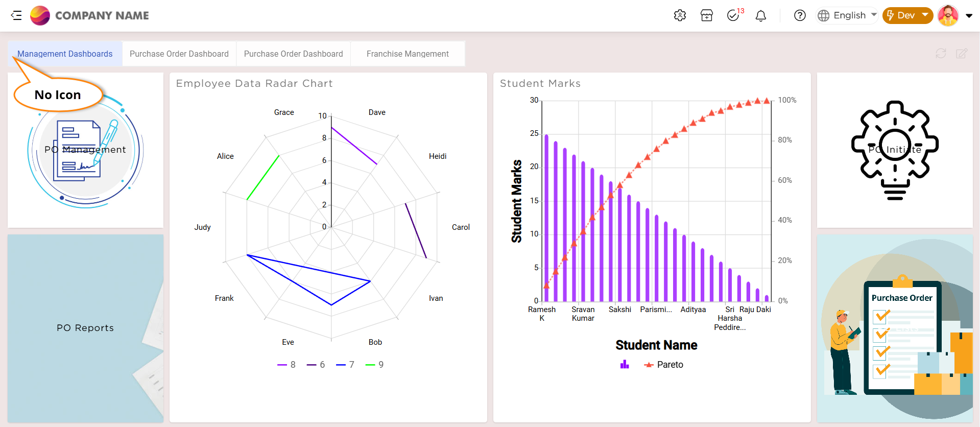980x427 pixels.
Task: Open the PO Reports tile
Action: tap(85, 328)
